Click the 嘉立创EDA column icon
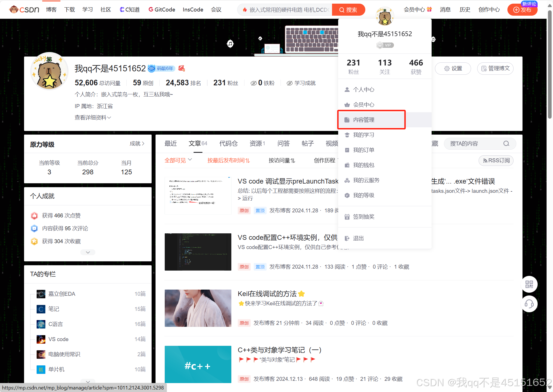The width and height of the screenshot is (553, 392). click(x=41, y=294)
